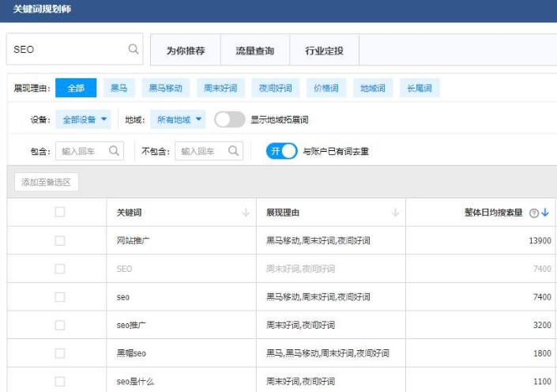
Task: Click sort arrow in 关键词 column header
Action: click(246, 213)
